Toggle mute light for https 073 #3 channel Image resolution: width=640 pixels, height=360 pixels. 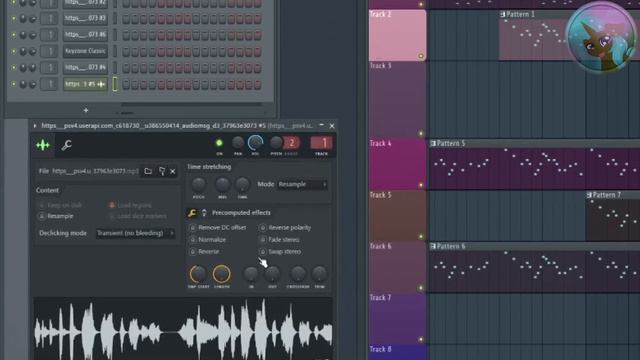pos(13,19)
